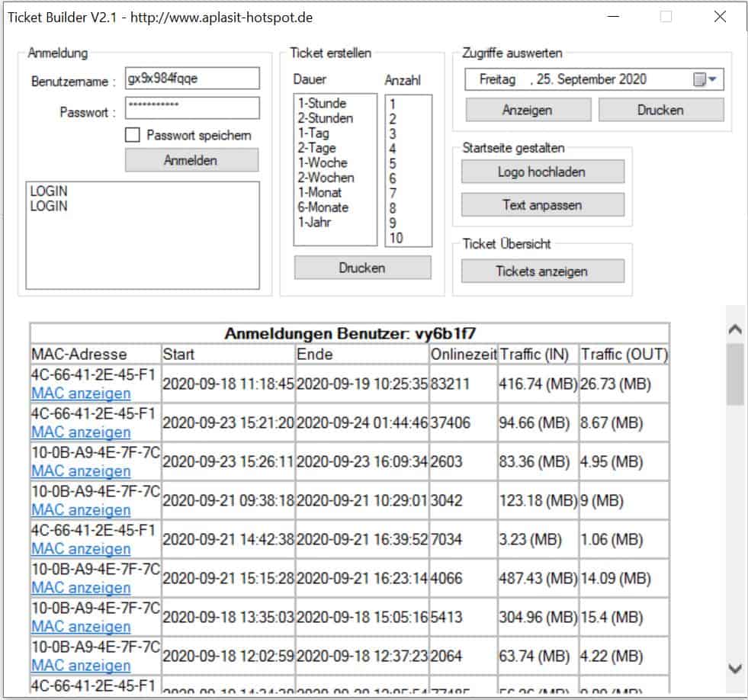Click the Onlinezeit column header
Image resolution: width=748 pixels, height=700 pixels.
click(463, 354)
